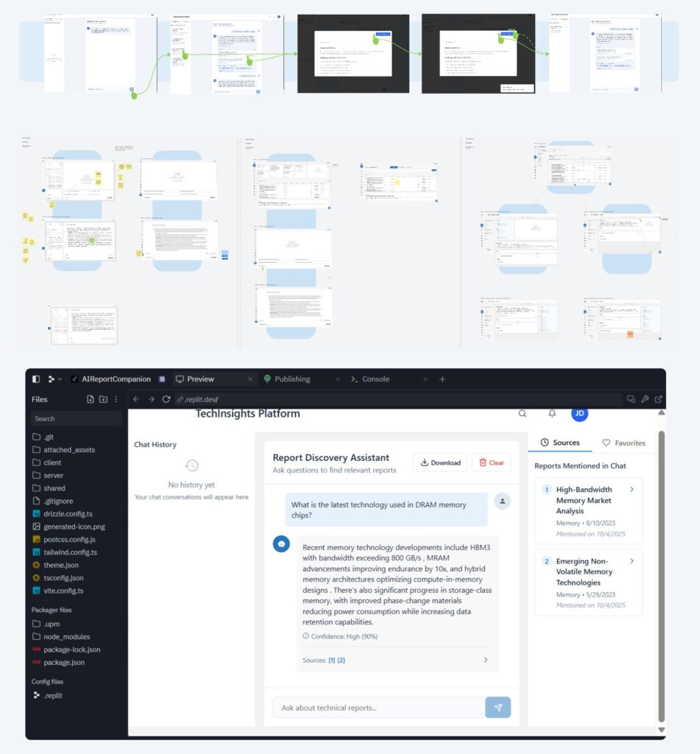
Task: Click the Ask about technical reports input
Action: [378, 708]
